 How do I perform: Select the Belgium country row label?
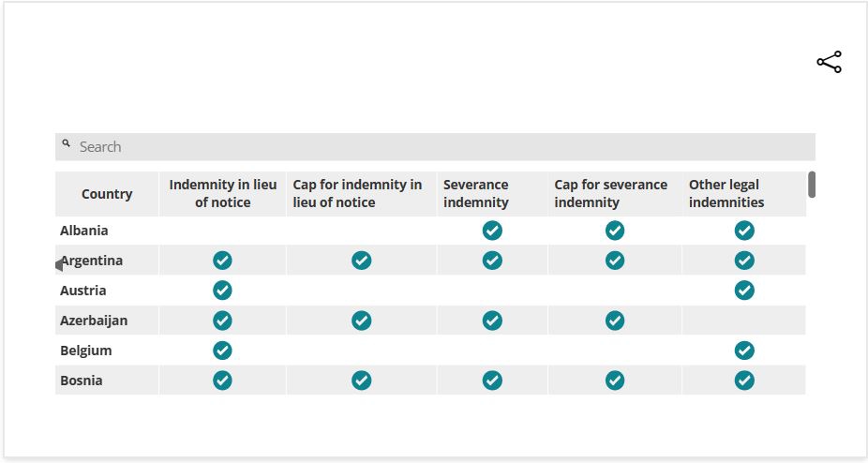[x=86, y=351]
